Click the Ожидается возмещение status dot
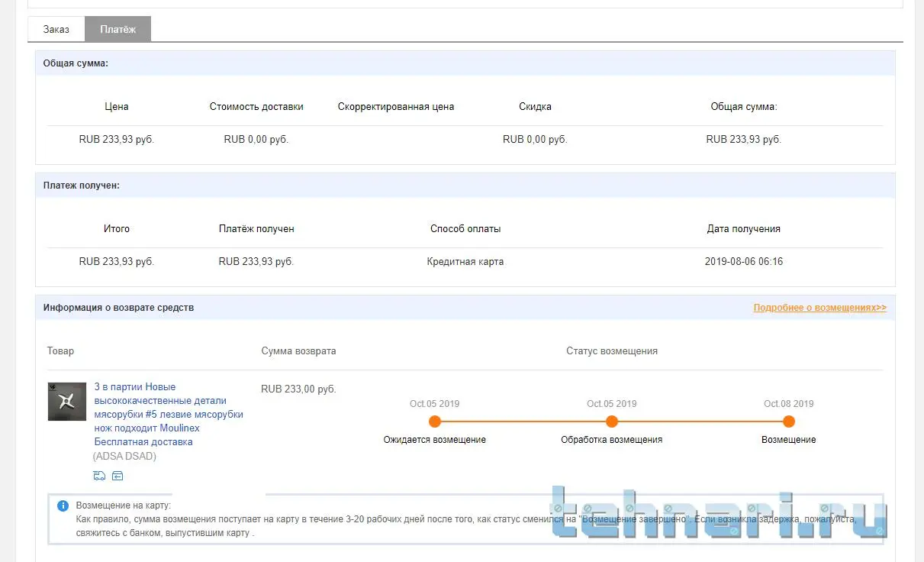The height and width of the screenshot is (562, 924). (x=435, y=421)
